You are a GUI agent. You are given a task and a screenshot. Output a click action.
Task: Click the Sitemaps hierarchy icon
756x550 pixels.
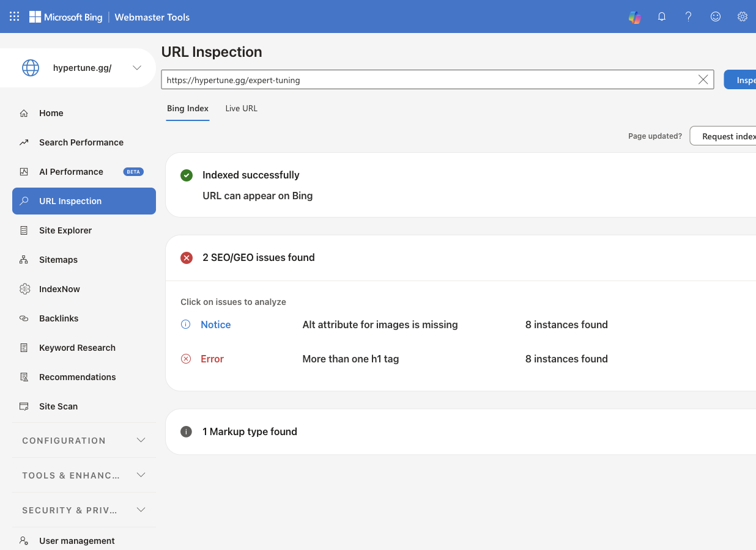click(x=24, y=260)
